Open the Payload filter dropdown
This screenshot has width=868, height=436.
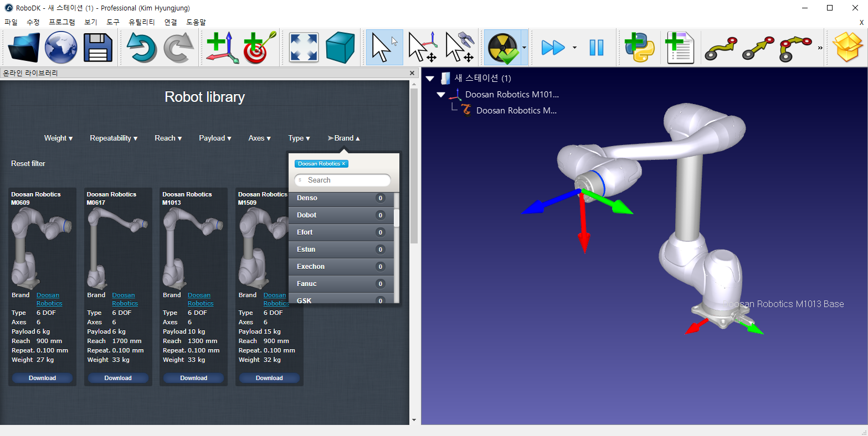click(x=215, y=138)
